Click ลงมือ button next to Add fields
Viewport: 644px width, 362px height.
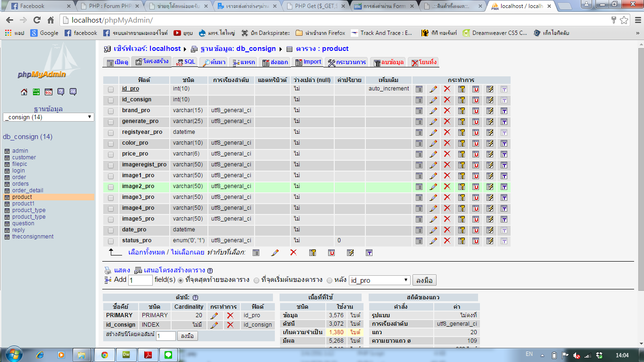tap(424, 280)
